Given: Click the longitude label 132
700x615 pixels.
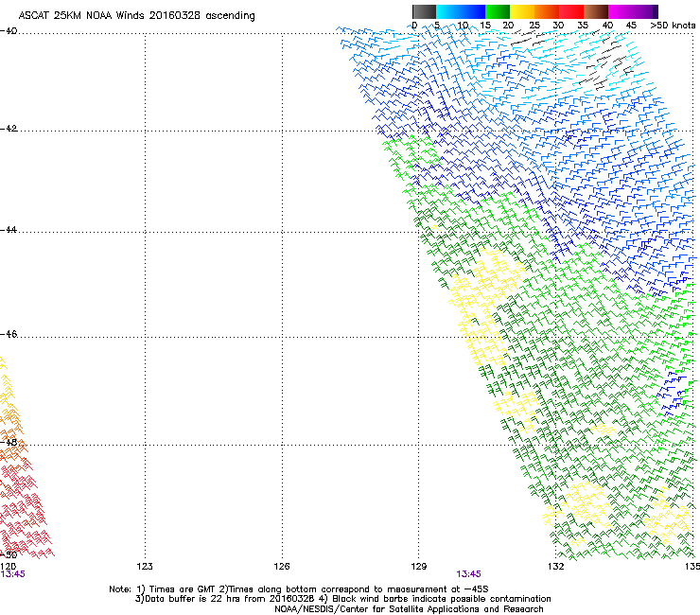Looking at the screenshot, I should (x=555, y=567).
